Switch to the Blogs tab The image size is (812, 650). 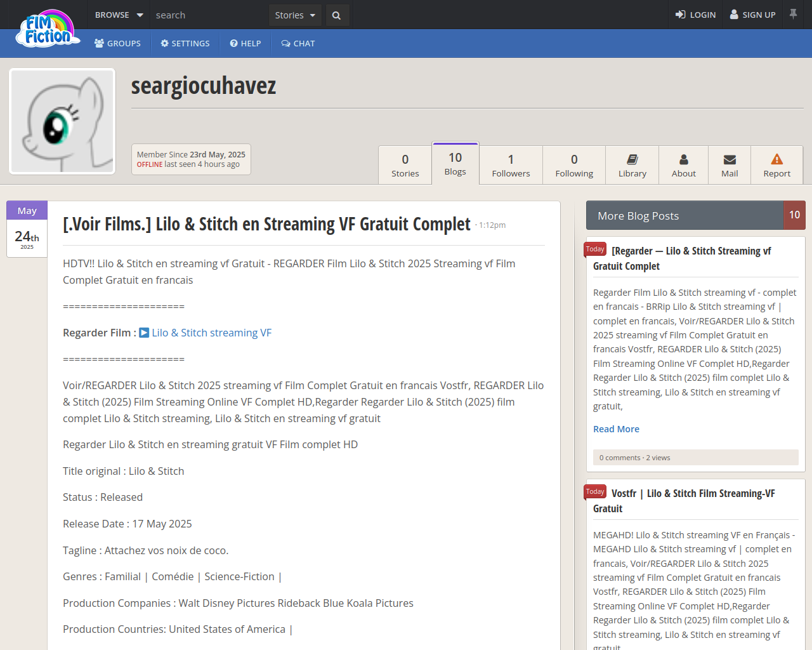455,164
